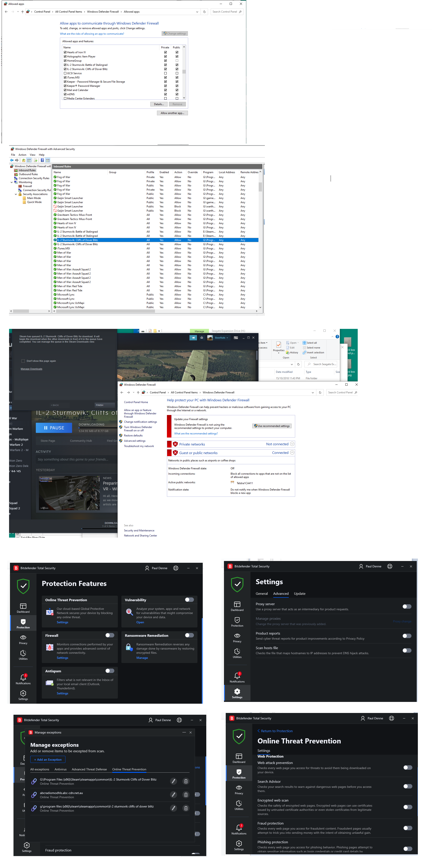Click the PAUSE download button in Steam
This screenshot has width=432, height=868.
point(54,428)
